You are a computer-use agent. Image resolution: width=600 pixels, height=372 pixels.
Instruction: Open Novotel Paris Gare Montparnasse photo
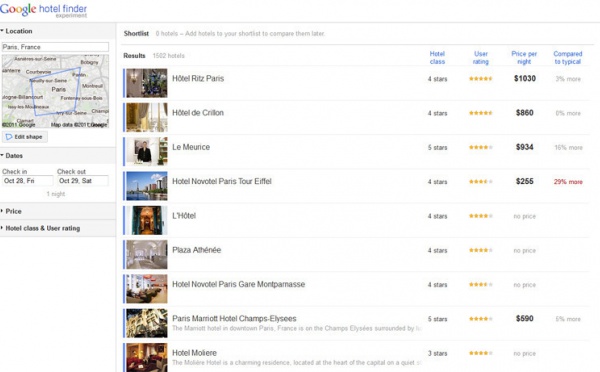147,289
